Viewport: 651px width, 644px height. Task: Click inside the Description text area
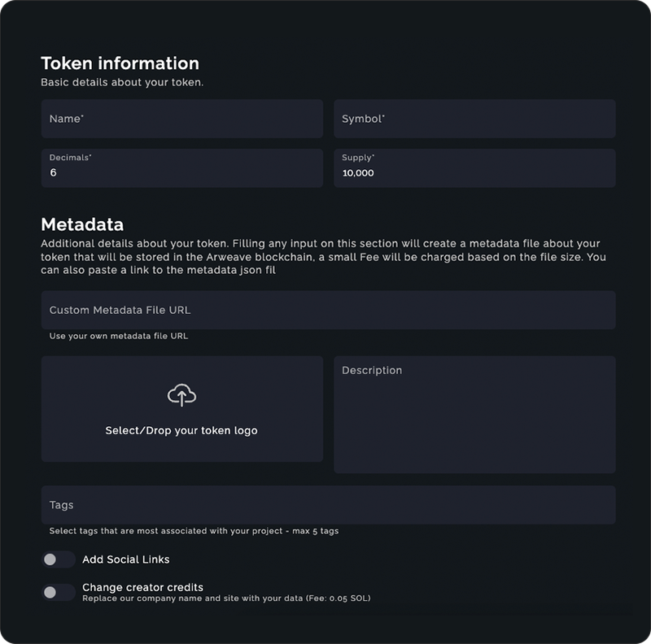475,411
